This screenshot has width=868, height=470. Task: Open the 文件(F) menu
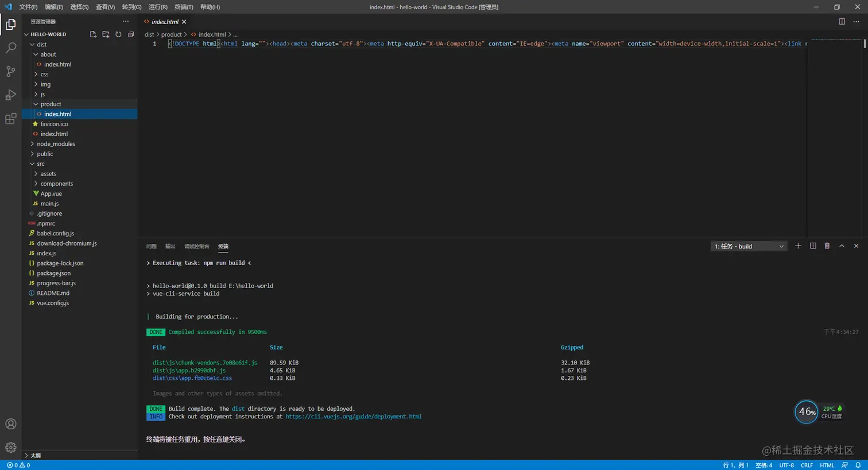28,7
